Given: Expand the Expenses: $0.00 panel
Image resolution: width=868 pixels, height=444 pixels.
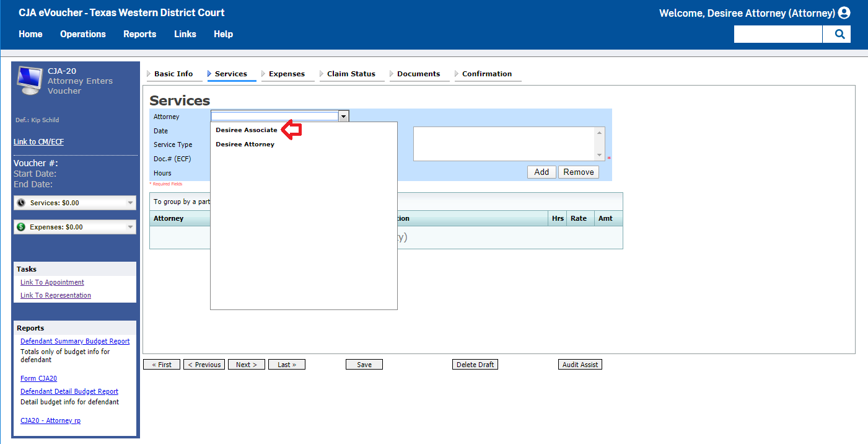Looking at the screenshot, I should [x=129, y=227].
